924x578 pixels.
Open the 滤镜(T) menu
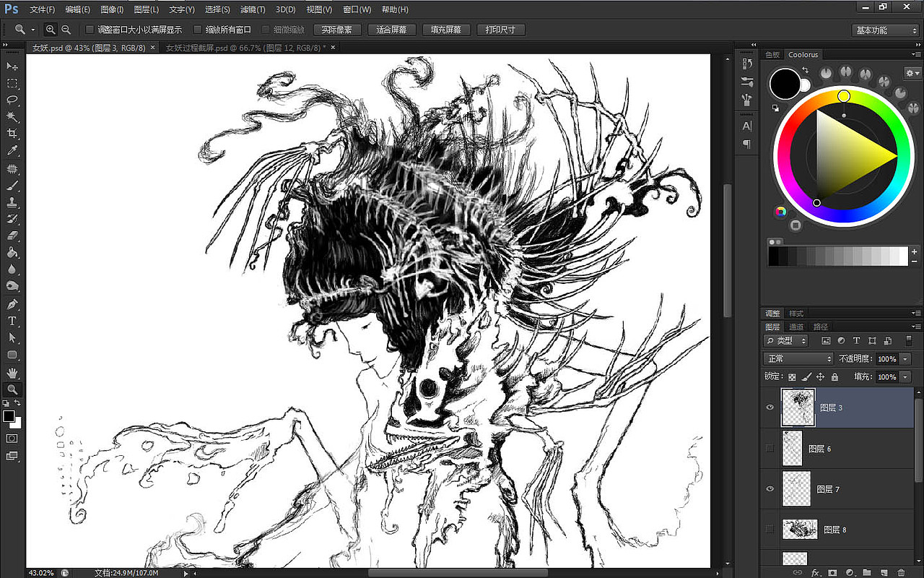click(252, 9)
